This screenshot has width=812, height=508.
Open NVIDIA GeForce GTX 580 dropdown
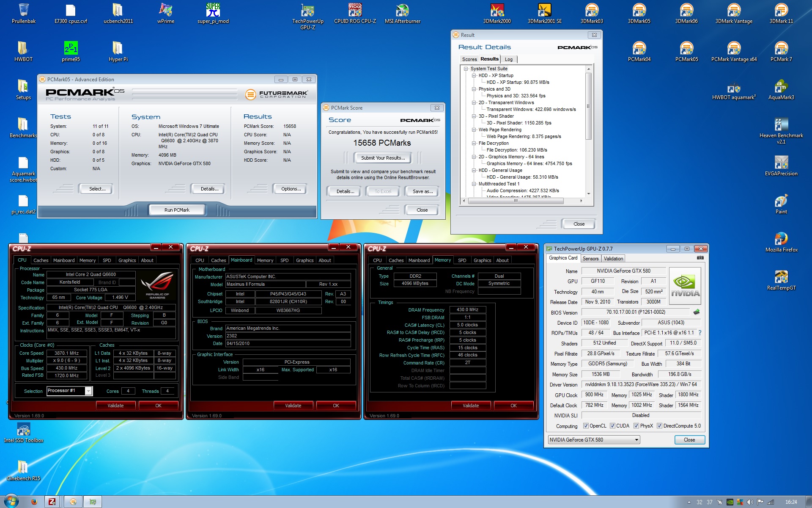(x=594, y=440)
